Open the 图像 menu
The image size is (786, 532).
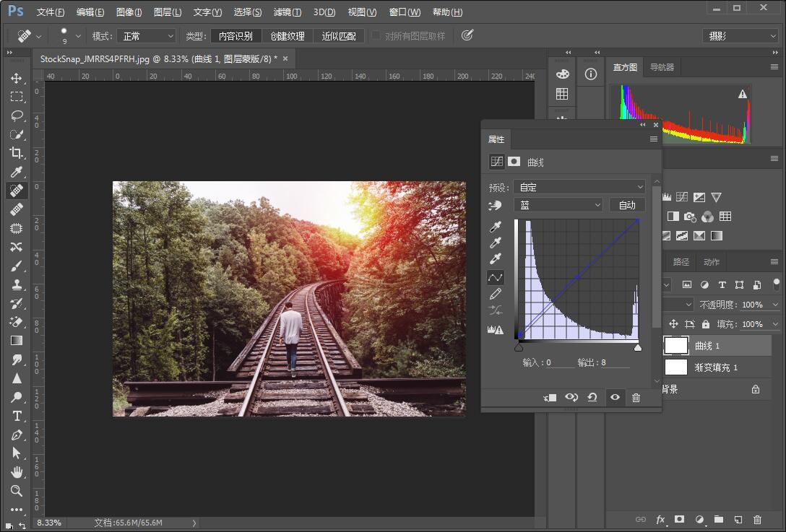point(129,12)
